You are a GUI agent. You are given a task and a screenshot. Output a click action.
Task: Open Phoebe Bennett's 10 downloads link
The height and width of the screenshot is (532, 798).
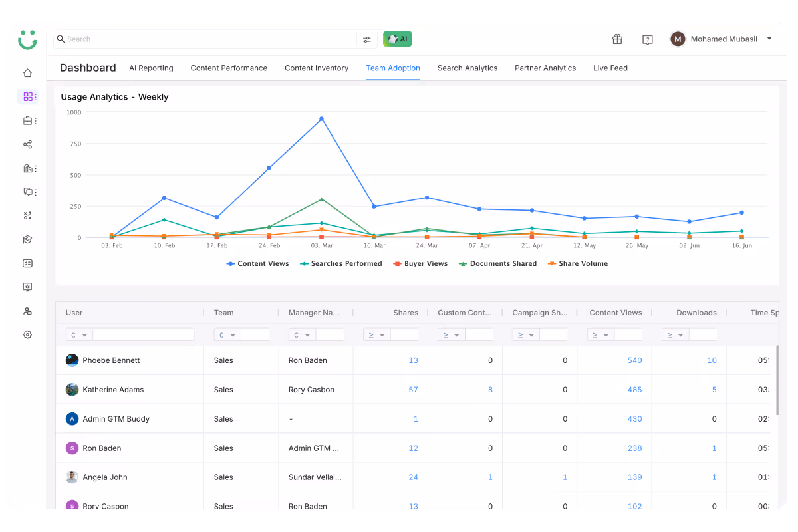coord(712,360)
